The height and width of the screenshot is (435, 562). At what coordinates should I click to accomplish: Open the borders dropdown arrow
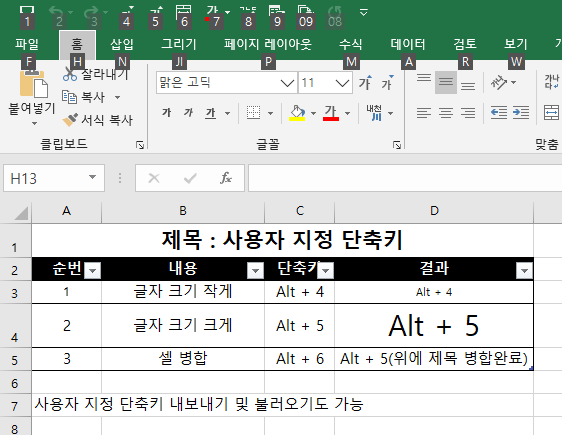271,113
